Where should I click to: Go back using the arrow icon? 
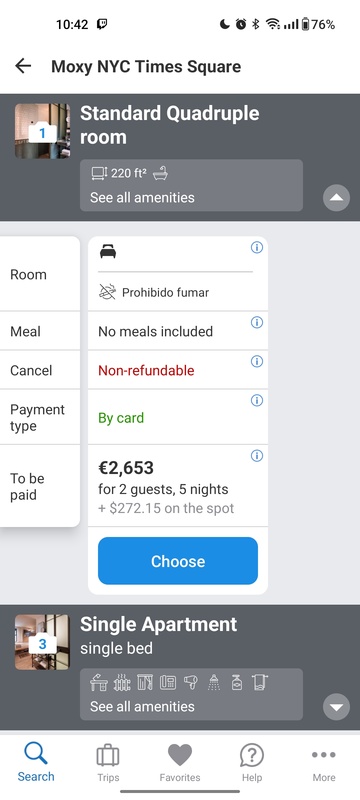pyautogui.click(x=23, y=66)
